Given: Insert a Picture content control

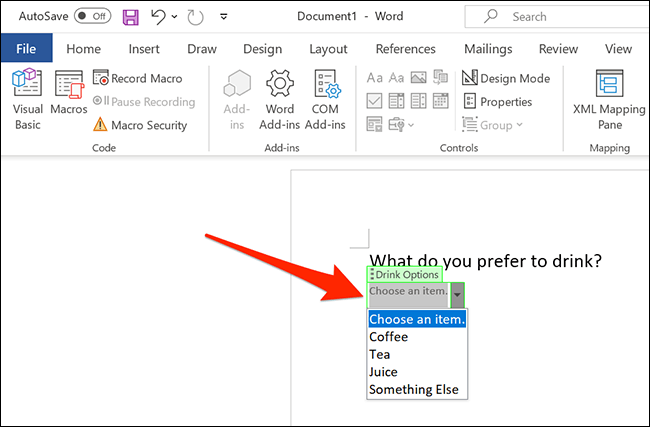Looking at the screenshot, I should tap(418, 78).
